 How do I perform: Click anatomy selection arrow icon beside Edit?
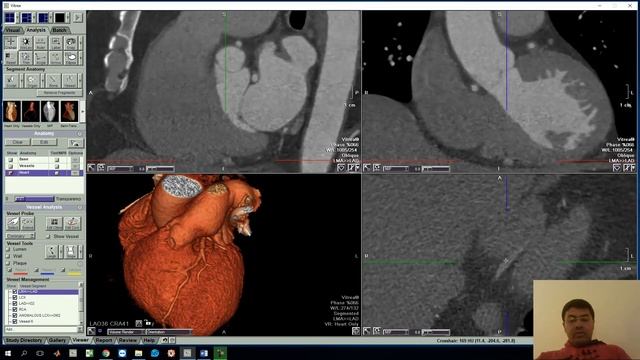[x=76, y=142]
